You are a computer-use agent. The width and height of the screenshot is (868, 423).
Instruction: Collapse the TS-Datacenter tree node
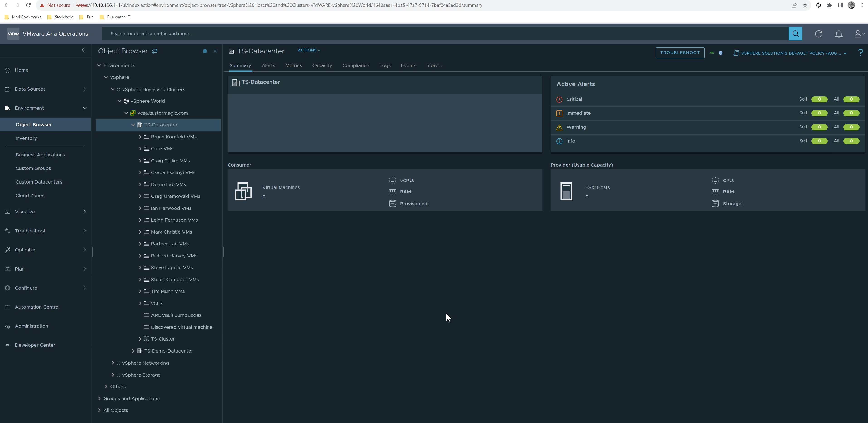click(133, 125)
